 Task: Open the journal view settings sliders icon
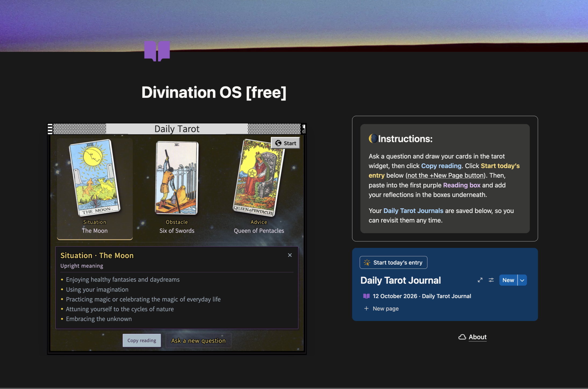click(x=491, y=280)
